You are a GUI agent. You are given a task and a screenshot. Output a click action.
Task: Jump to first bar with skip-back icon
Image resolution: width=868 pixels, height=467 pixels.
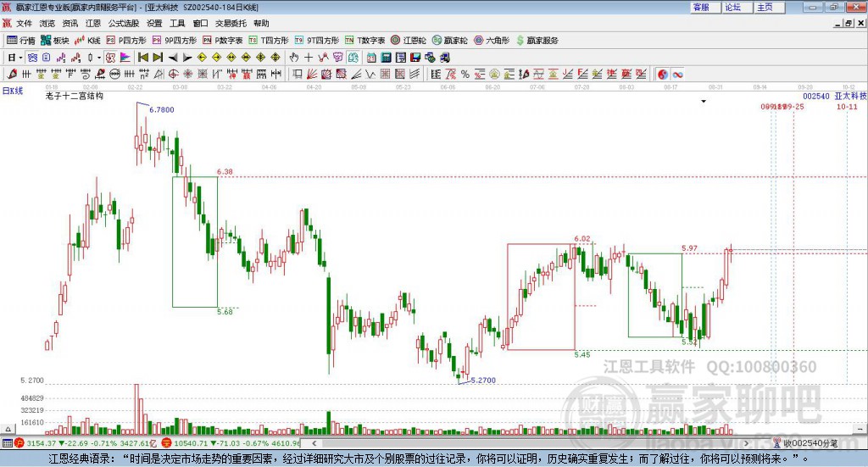(142, 58)
